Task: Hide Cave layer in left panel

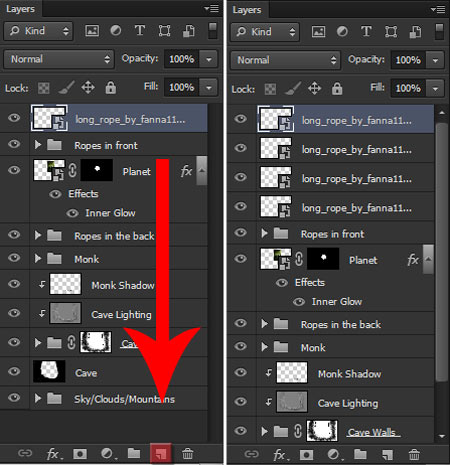Action: [x=14, y=371]
